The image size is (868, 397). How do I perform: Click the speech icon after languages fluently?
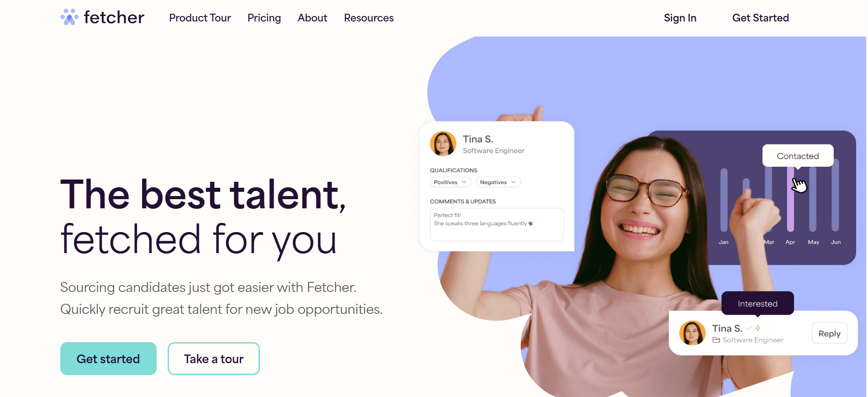(x=531, y=223)
